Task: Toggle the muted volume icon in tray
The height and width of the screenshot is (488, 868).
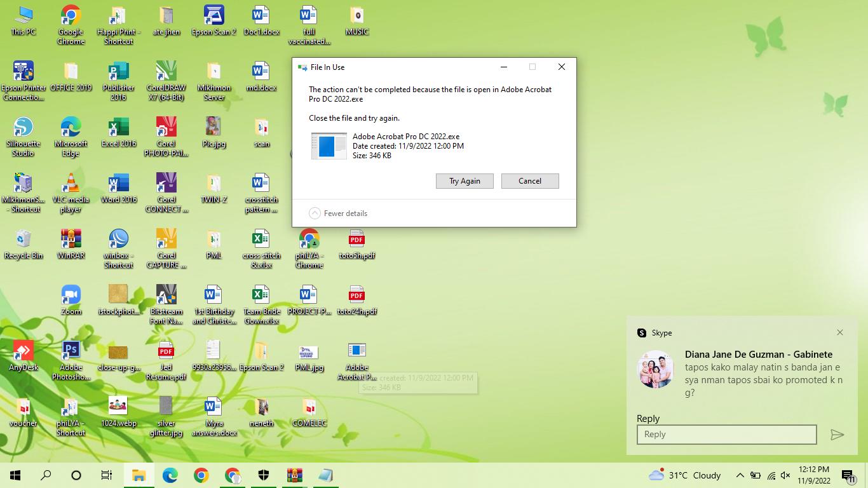Action: pos(785,475)
